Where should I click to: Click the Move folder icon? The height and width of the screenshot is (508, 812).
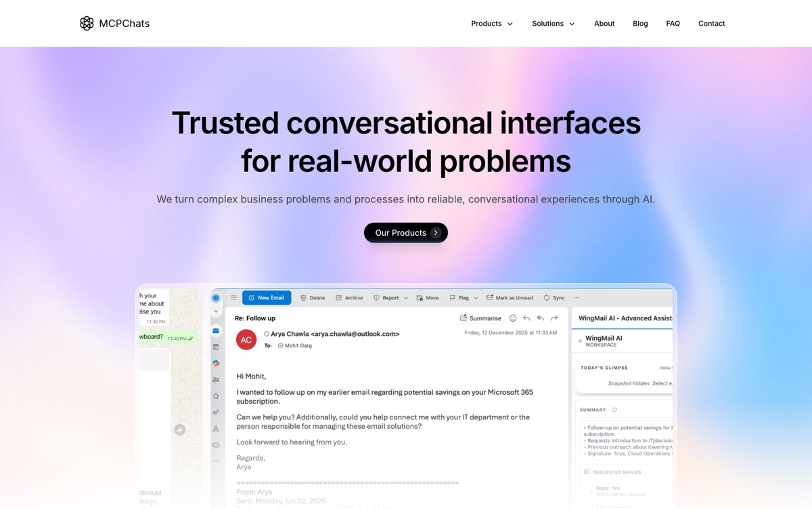point(420,297)
